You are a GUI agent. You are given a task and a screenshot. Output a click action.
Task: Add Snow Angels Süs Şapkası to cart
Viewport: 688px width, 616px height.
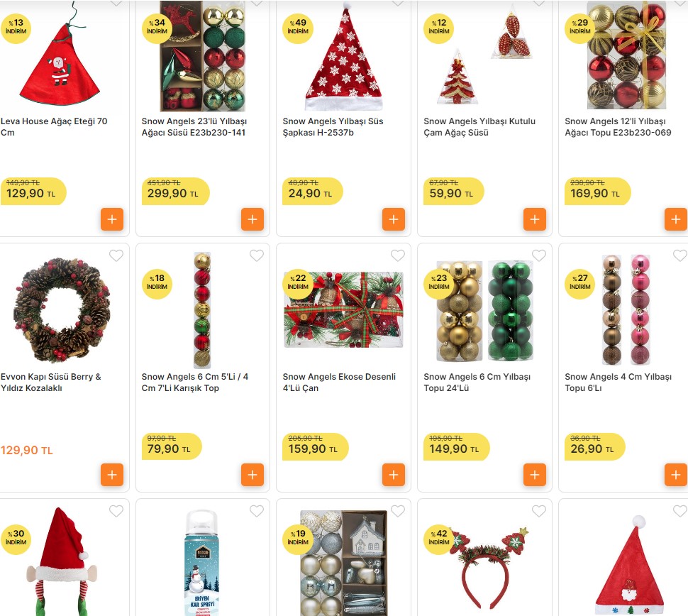(x=394, y=219)
